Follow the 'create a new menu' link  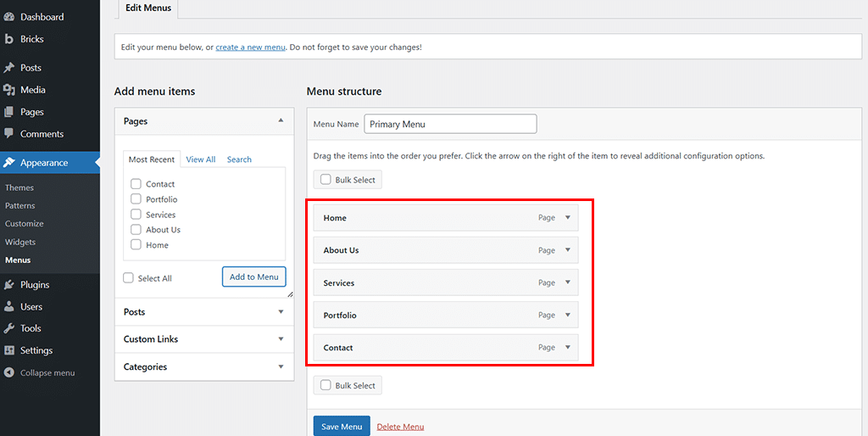(250, 48)
